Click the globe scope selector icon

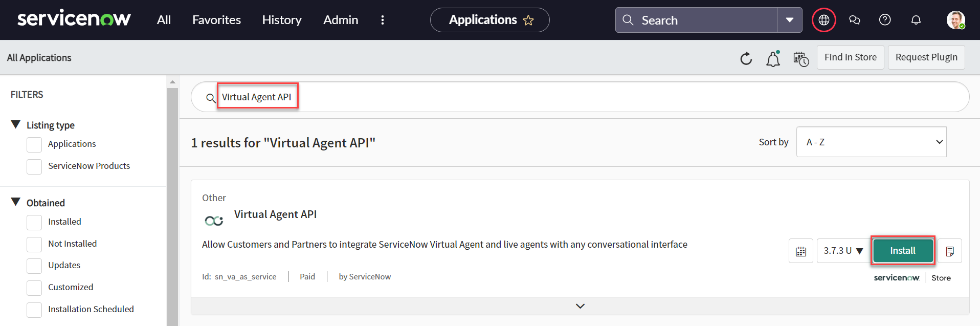point(823,20)
